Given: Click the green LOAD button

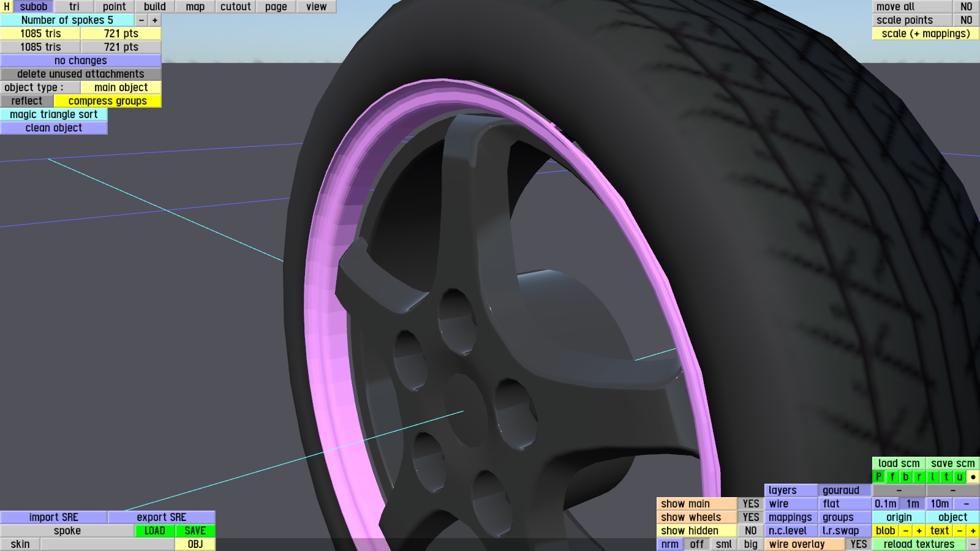Looking at the screenshot, I should tap(155, 531).
